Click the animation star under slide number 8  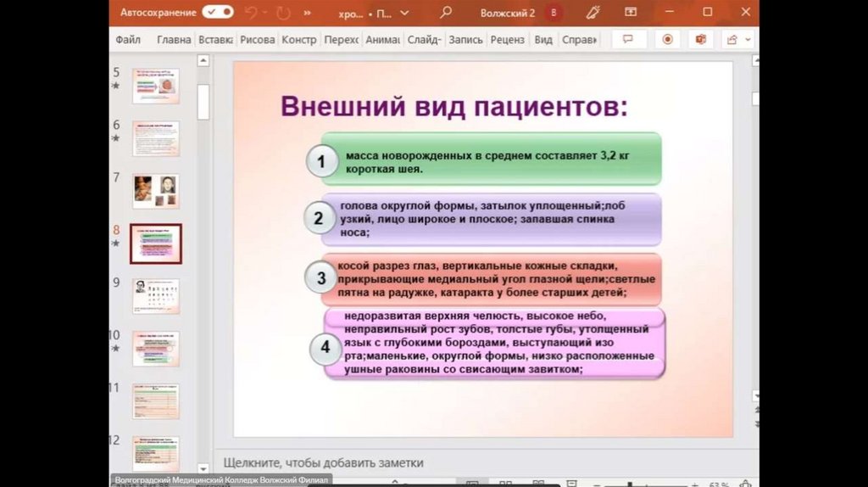pos(115,243)
